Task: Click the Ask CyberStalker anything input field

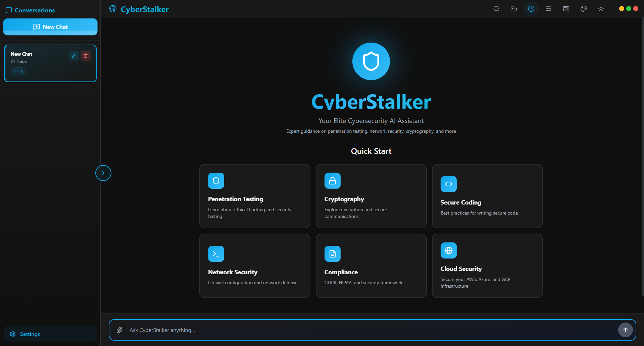Action: point(369,330)
